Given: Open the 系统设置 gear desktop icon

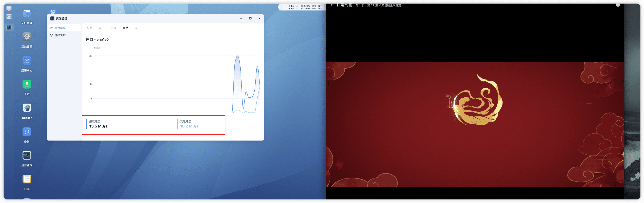Looking at the screenshot, I should coord(27,37).
